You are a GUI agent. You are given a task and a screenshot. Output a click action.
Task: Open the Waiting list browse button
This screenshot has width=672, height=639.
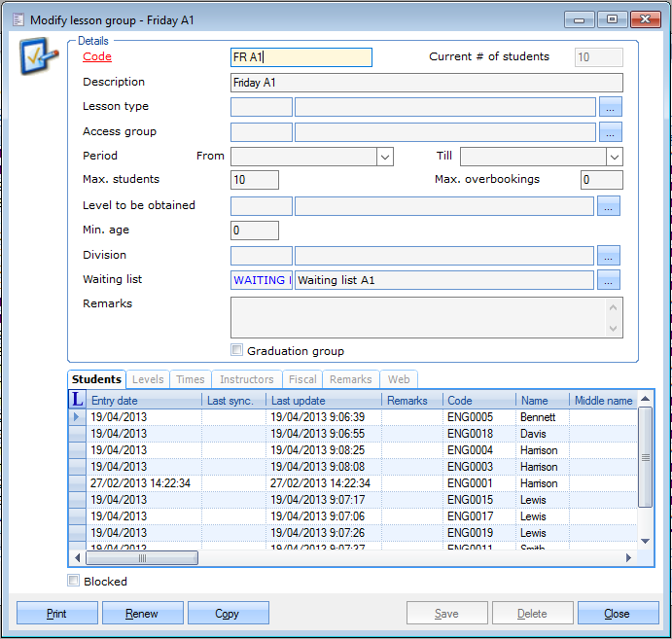(608, 281)
